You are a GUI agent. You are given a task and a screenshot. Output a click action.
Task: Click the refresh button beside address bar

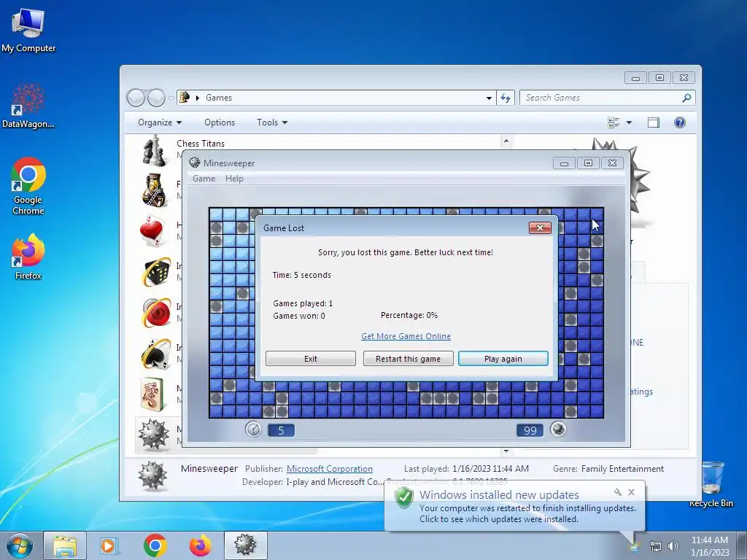click(506, 98)
